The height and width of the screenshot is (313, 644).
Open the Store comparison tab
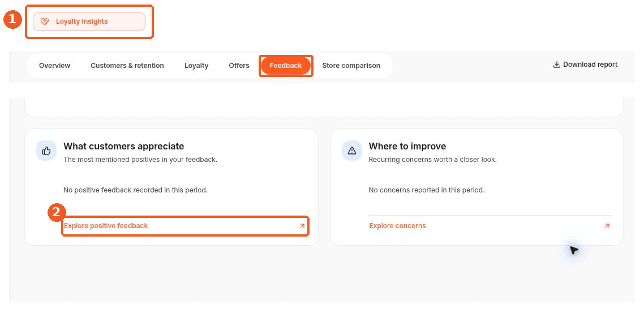point(351,66)
